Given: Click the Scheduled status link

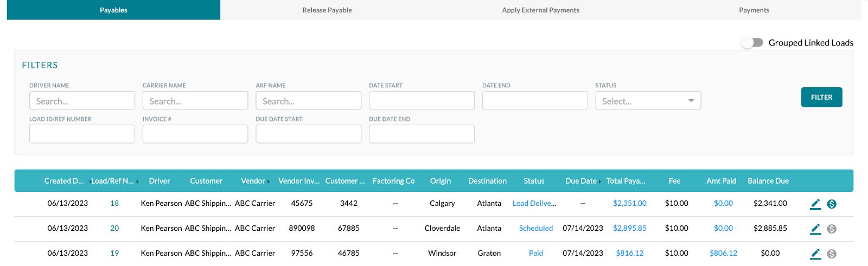Looking at the screenshot, I should [536, 228].
